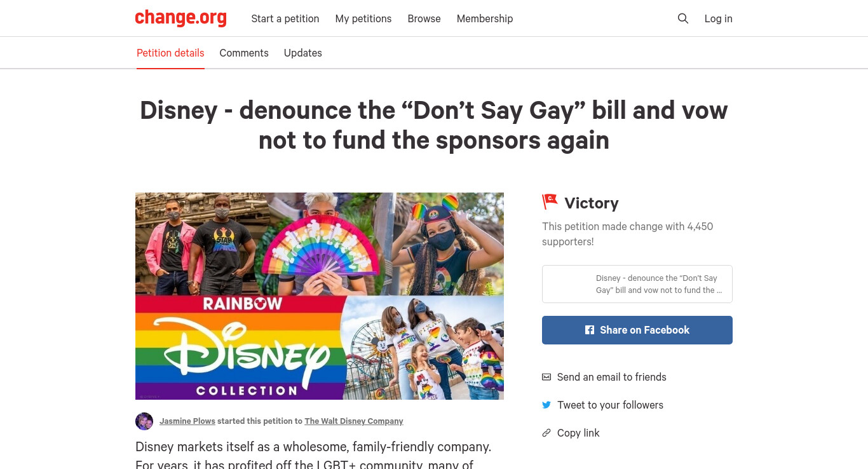This screenshot has width=868, height=469.
Task: Open My petitions in navigation
Action: point(363,18)
